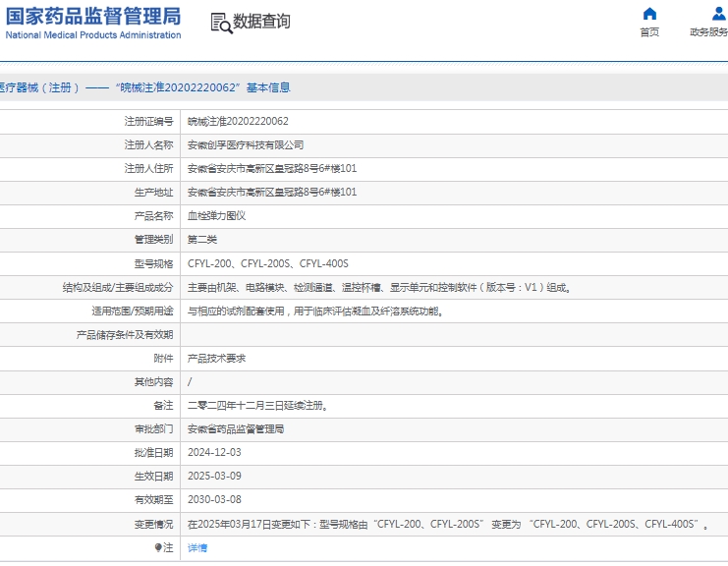The height and width of the screenshot is (566, 728).
Task: Click the NMPA logo in the header
Action: click(93, 23)
